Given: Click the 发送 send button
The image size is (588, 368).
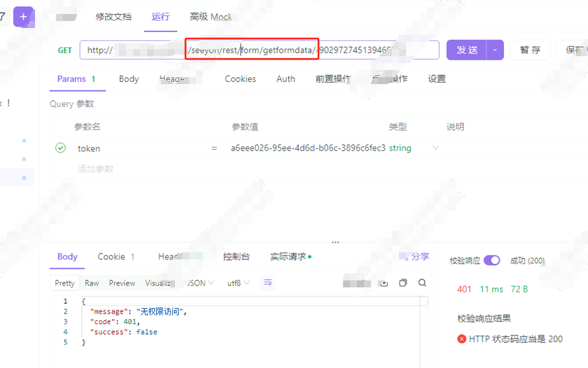Looking at the screenshot, I should 467,50.
